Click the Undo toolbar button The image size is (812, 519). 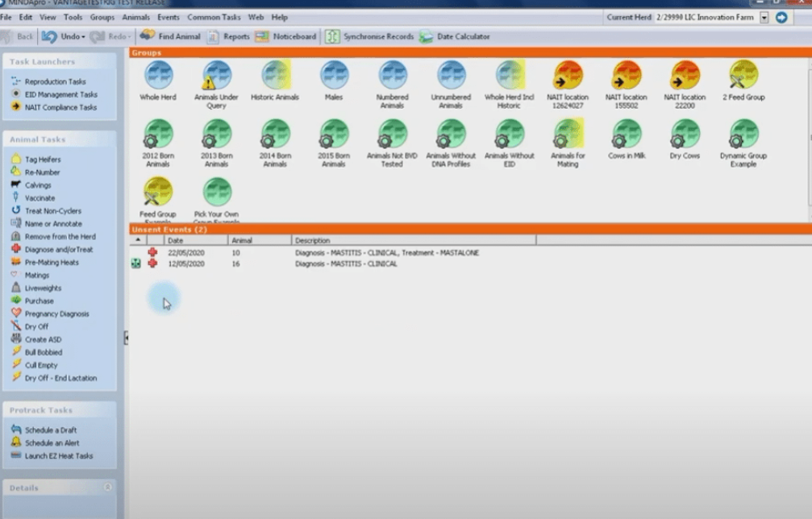(x=61, y=36)
